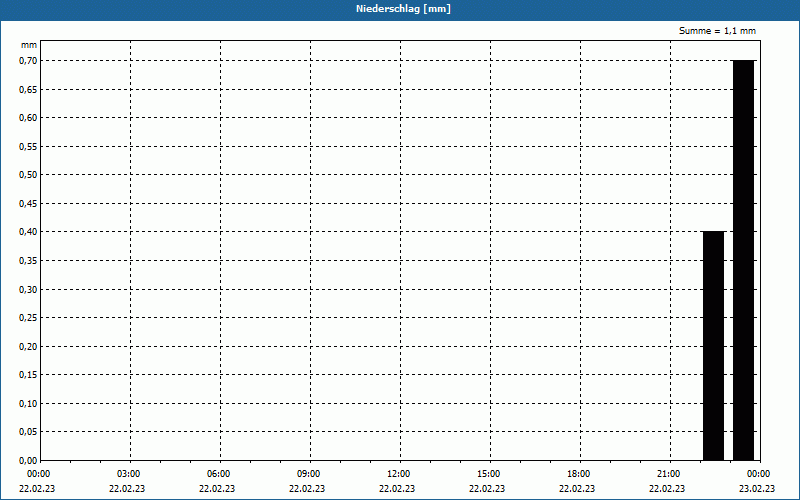The image size is (800, 500).
Task: Click the shorter 0,40 mm precipitation bar
Action: [713, 346]
